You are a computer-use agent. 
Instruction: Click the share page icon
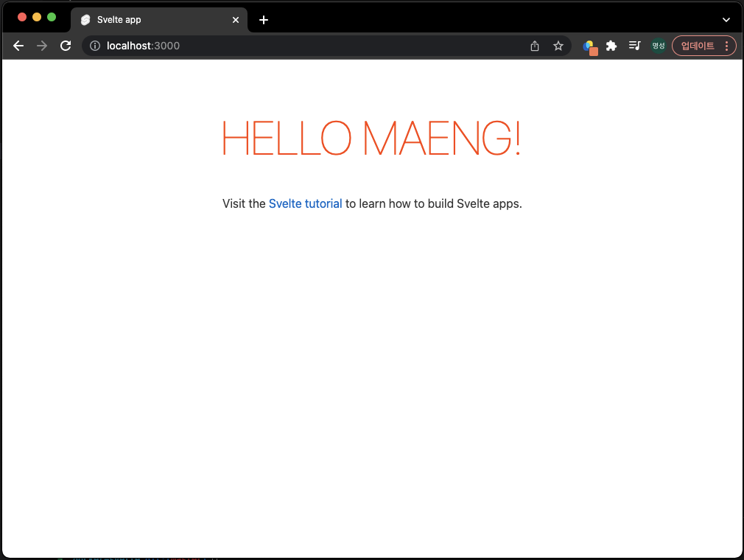[x=535, y=46]
